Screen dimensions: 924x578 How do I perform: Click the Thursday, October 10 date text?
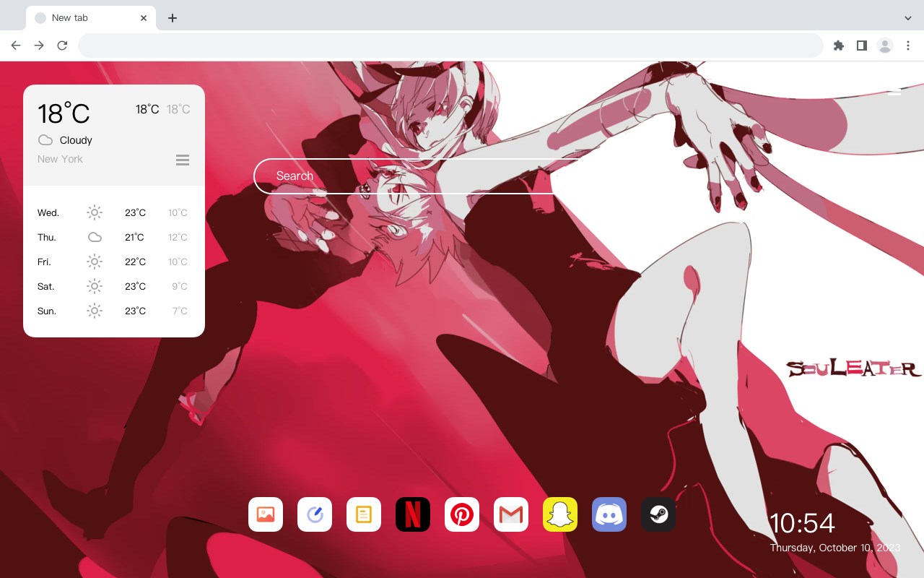tap(835, 548)
